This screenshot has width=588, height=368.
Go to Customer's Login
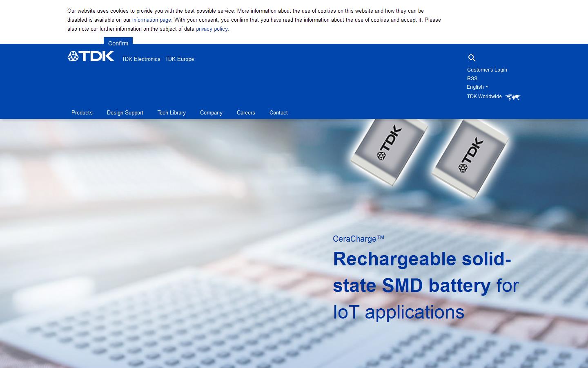pyautogui.click(x=487, y=70)
